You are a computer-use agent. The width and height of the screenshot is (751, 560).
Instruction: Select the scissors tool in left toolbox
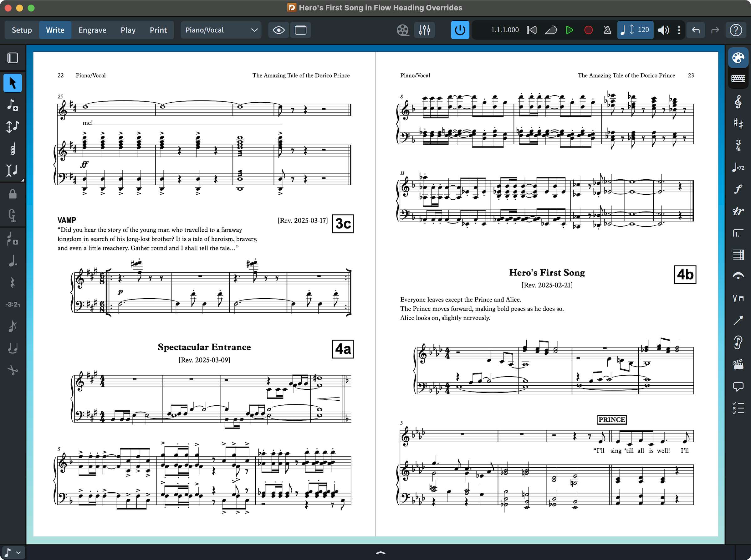click(13, 370)
